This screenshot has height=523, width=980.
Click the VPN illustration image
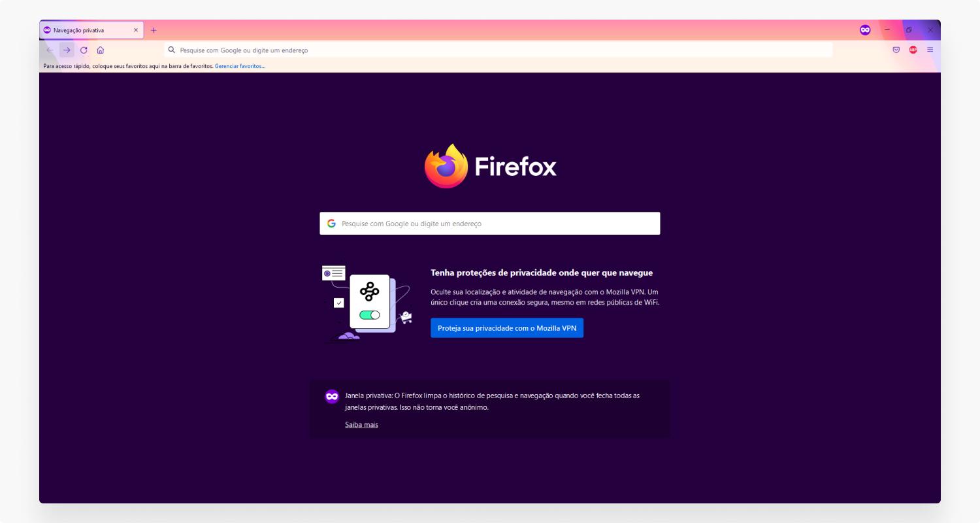coord(367,304)
